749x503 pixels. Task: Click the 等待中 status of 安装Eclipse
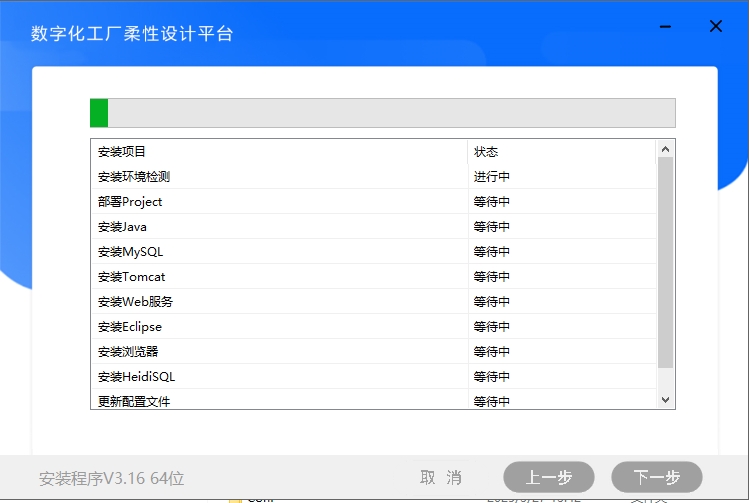click(492, 327)
